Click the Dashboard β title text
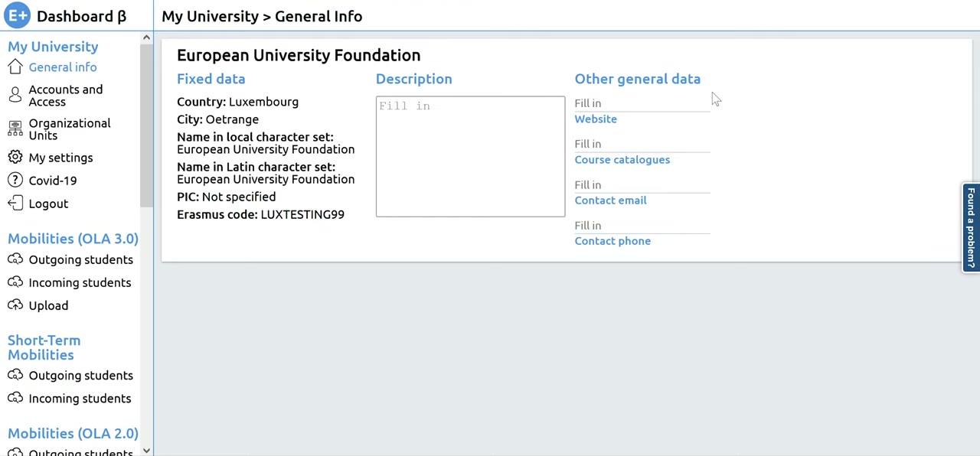980x456 pixels. pos(81,16)
